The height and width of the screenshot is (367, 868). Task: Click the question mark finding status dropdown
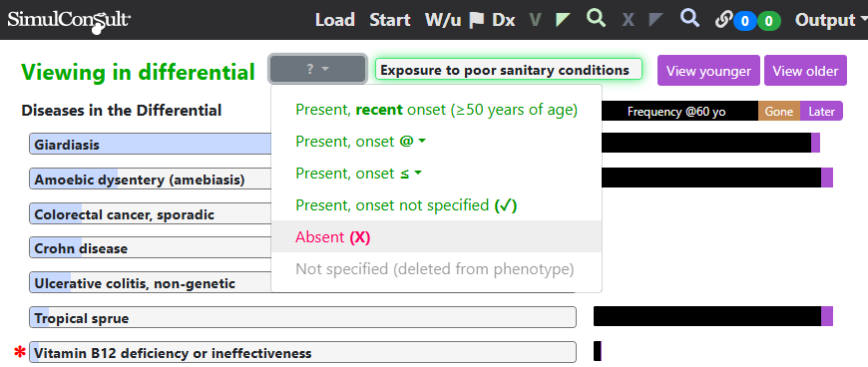tap(317, 69)
